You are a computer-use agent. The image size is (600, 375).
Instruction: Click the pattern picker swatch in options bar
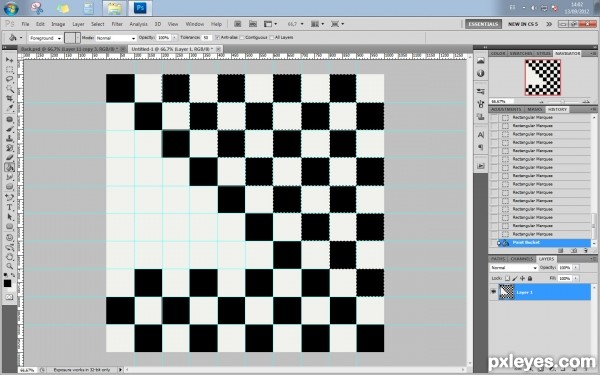pos(71,38)
